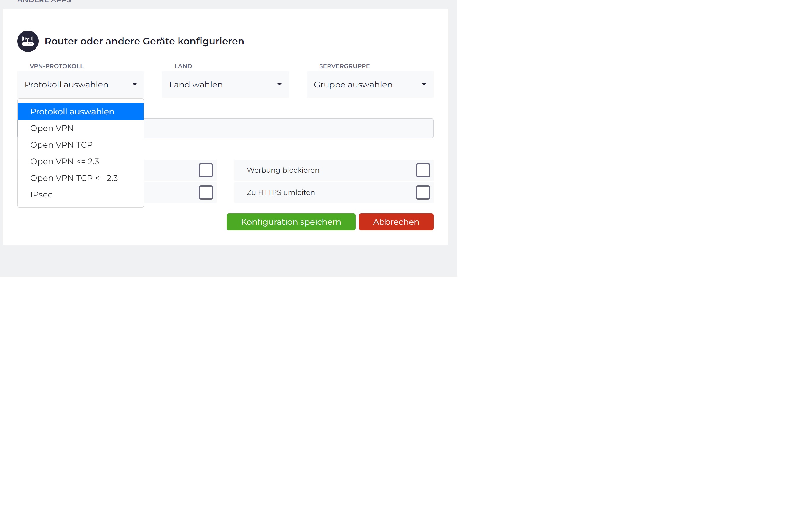This screenshot has width=801, height=532.
Task: Click the wide text input field
Action: point(288,128)
